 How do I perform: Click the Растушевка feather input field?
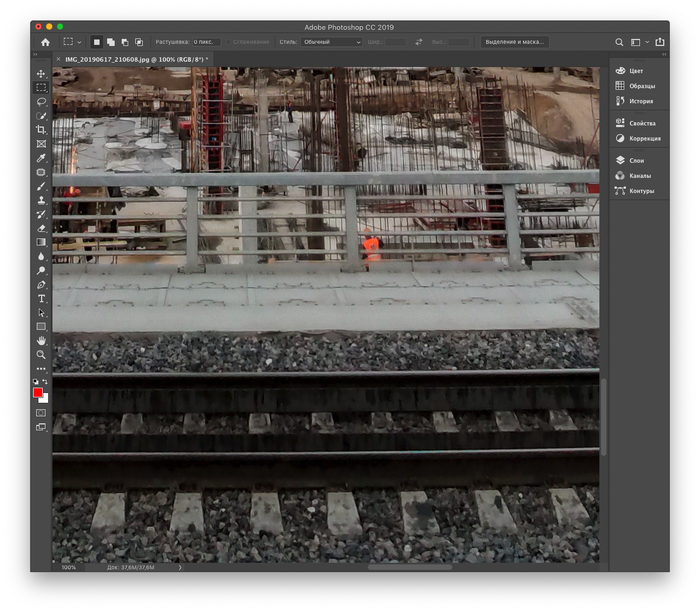pyautogui.click(x=206, y=42)
